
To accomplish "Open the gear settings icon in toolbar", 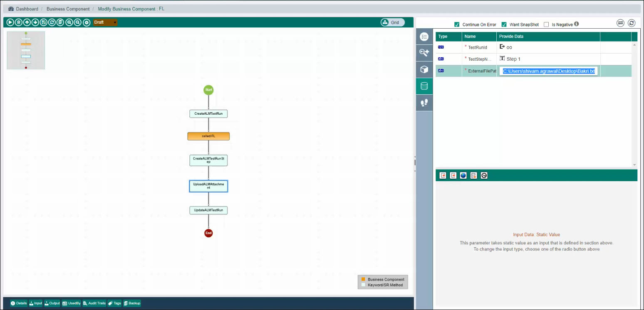I will tap(87, 22).
